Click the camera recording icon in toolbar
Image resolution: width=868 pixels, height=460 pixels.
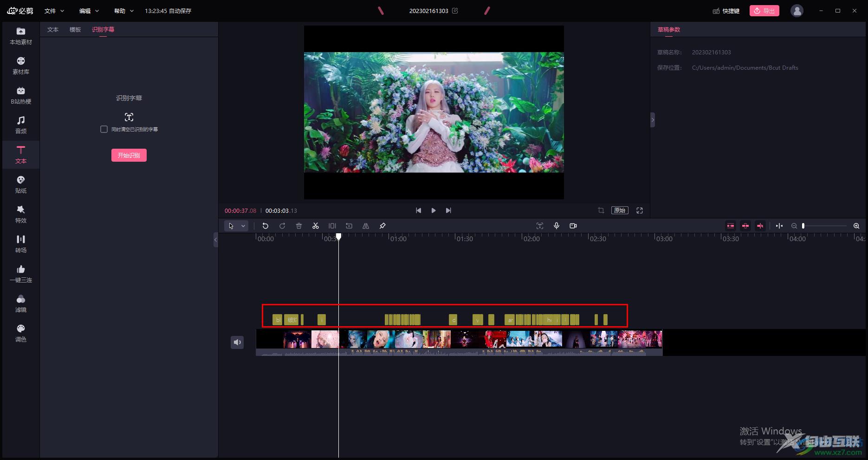coord(573,226)
